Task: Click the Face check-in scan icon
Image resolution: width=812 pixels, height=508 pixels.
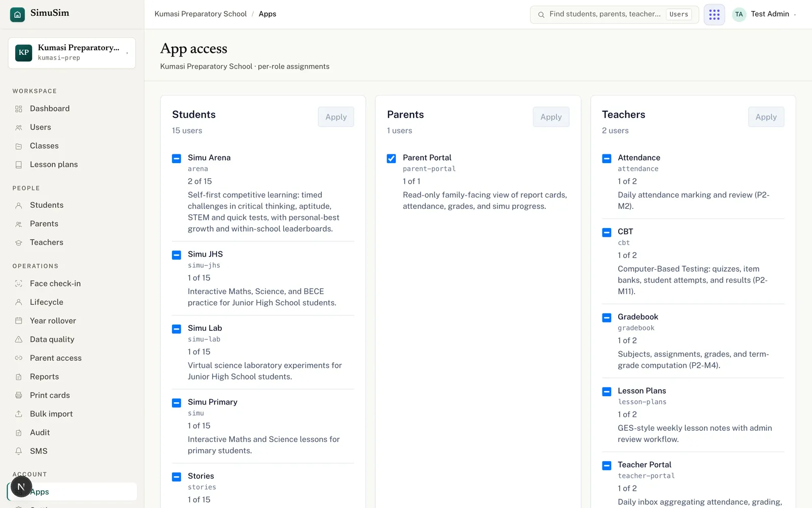Action: (19, 283)
